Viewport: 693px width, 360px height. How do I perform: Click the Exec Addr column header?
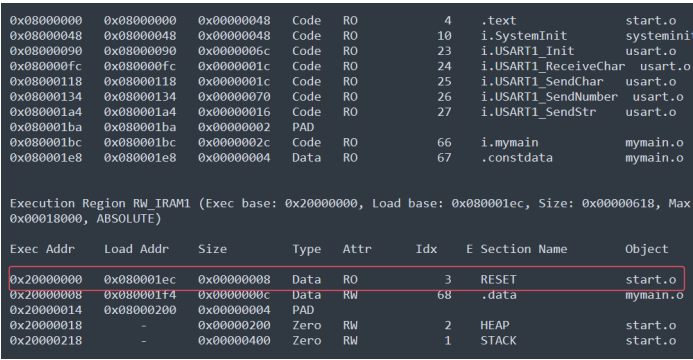42,249
